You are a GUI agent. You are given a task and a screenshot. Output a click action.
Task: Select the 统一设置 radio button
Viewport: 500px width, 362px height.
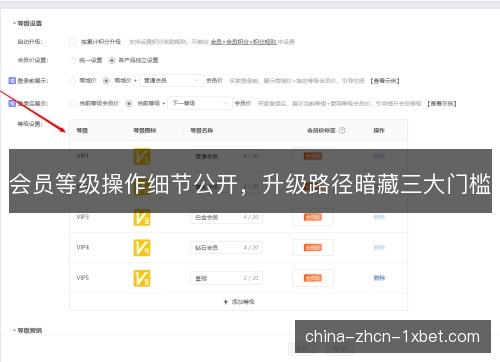pos(72,60)
